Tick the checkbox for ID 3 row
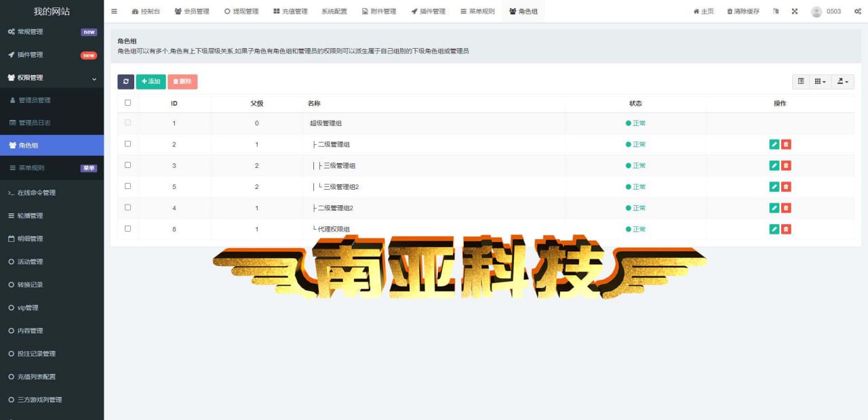The height and width of the screenshot is (420, 868). [x=127, y=165]
